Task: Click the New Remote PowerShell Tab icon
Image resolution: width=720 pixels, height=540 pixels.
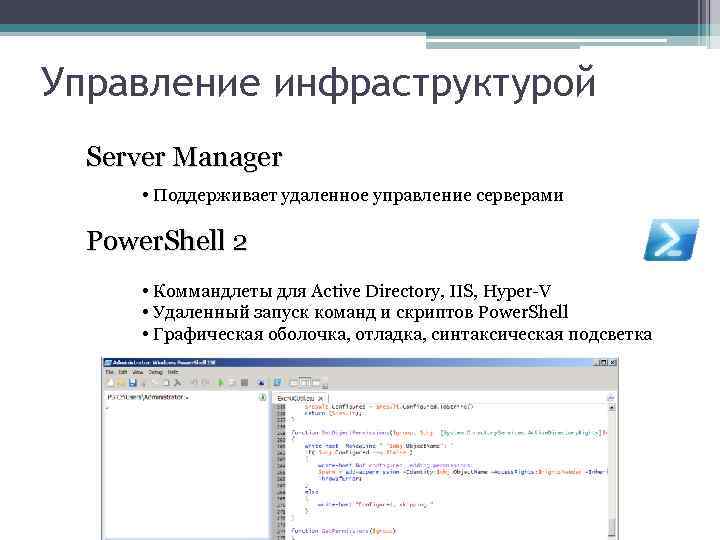Action: point(260,382)
